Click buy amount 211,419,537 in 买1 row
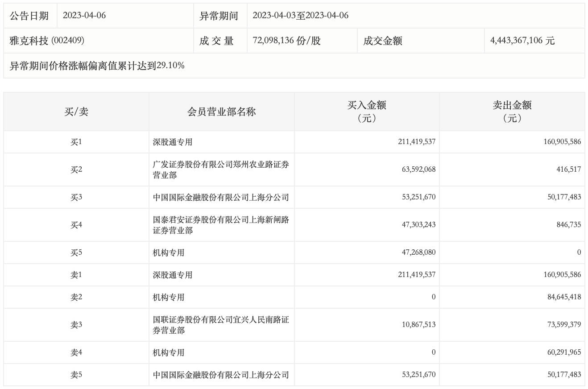This screenshot has height=389, width=588. 417,142
